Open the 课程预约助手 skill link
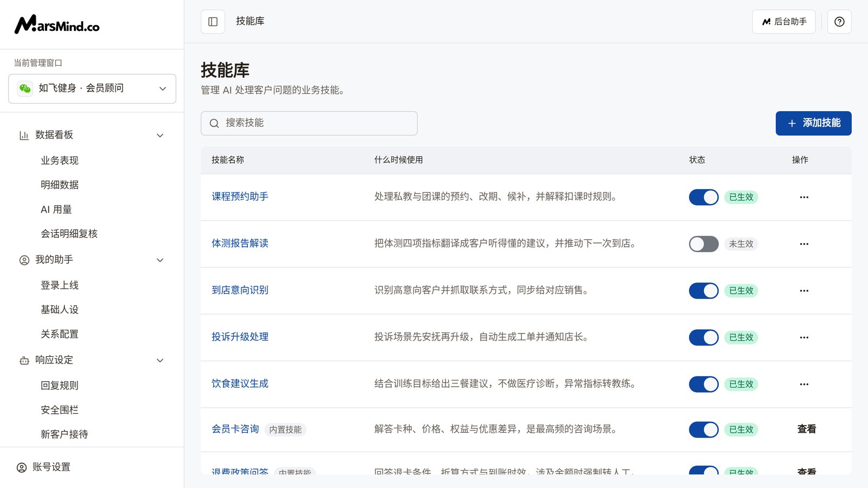Viewport: 868px width, 488px height. tap(240, 196)
